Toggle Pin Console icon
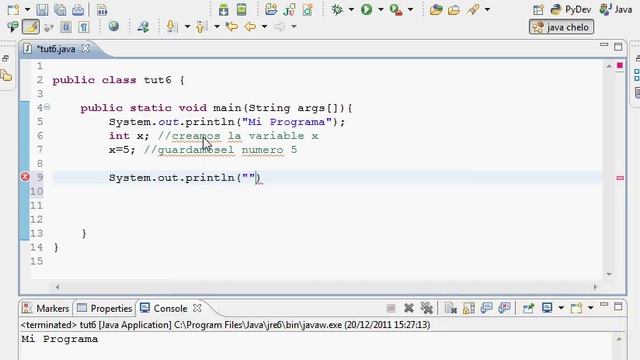640x360 pixels. pos(528,308)
